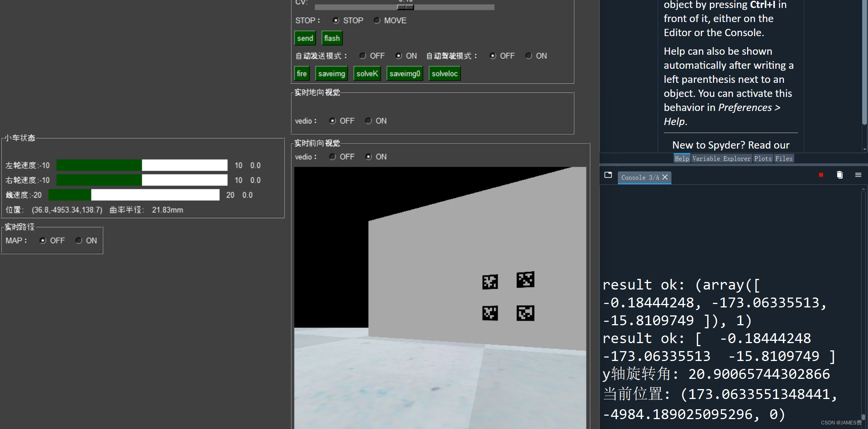Image resolution: width=868 pixels, height=429 pixels.
Task: Switch to the Variable Explorer tab
Action: [721, 158]
